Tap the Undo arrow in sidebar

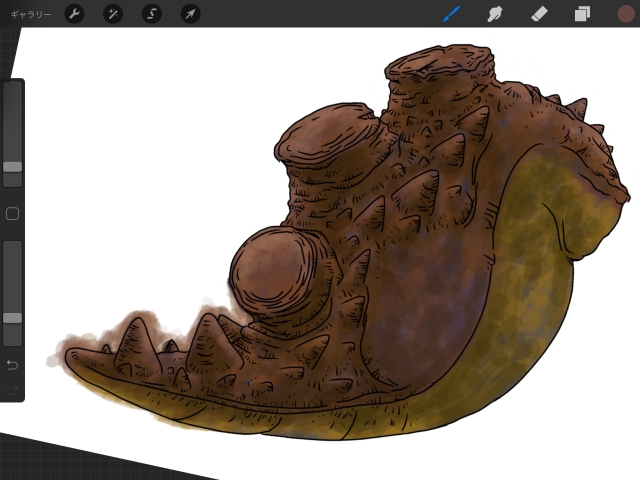[x=13, y=363]
